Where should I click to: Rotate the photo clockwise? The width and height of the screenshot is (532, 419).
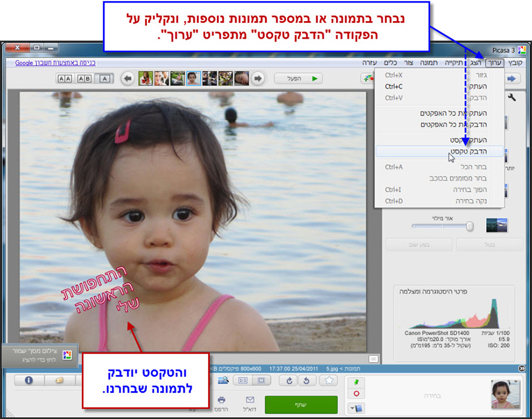click(289, 380)
